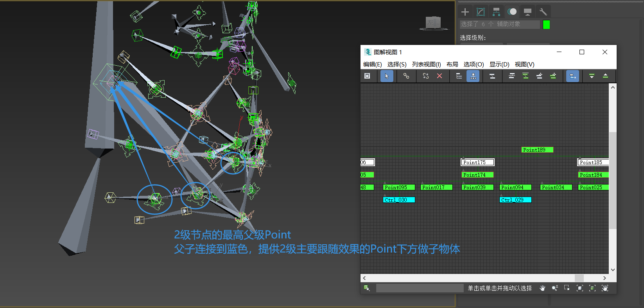The height and width of the screenshot is (308, 644).
Task: Click the Arrange Children icon
Action: (511, 76)
